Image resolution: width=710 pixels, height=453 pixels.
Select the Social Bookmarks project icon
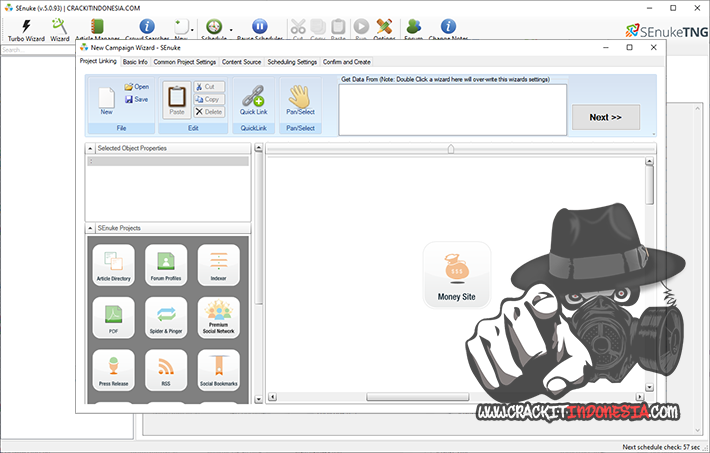pyautogui.click(x=218, y=370)
